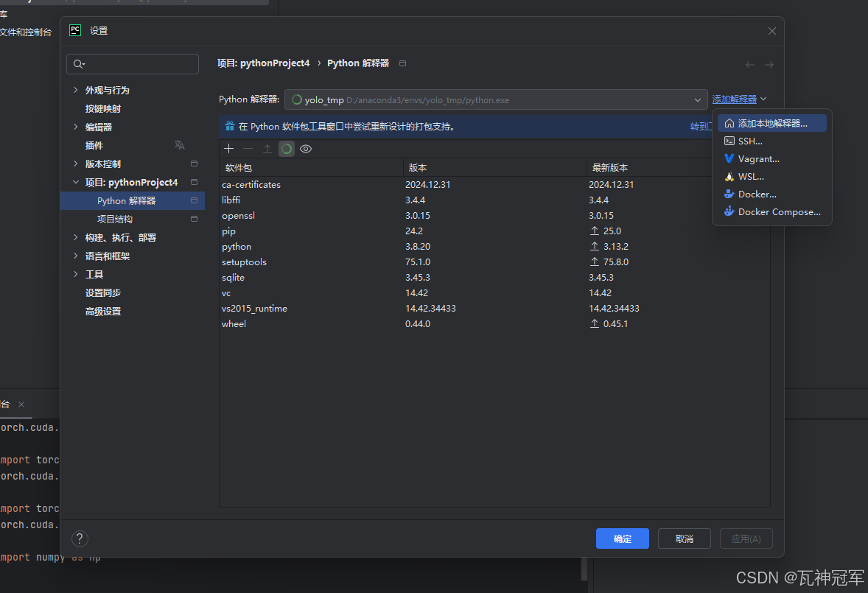Toggle the show early releases eye icon

tap(306, 149)
